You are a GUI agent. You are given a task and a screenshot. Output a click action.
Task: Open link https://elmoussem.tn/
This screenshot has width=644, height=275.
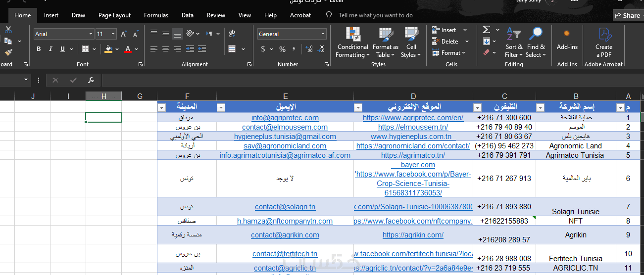coord(413,127)
